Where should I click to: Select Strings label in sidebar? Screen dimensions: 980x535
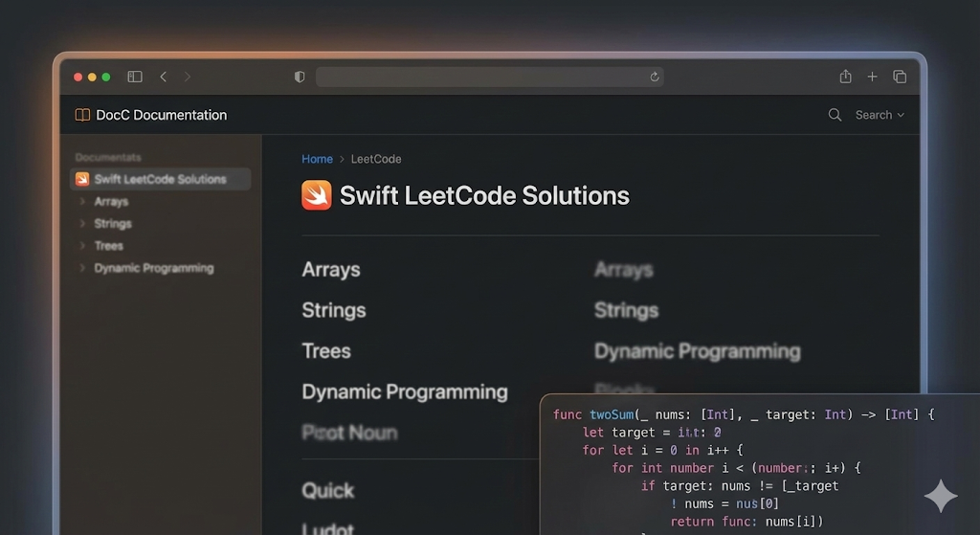[x=113, y=223]
